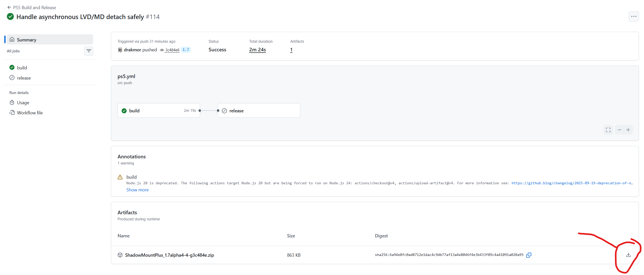The width and height of the screenshot is (644, 275).
Task: Click the build job node in graph
Action: (x=159, y=111)
